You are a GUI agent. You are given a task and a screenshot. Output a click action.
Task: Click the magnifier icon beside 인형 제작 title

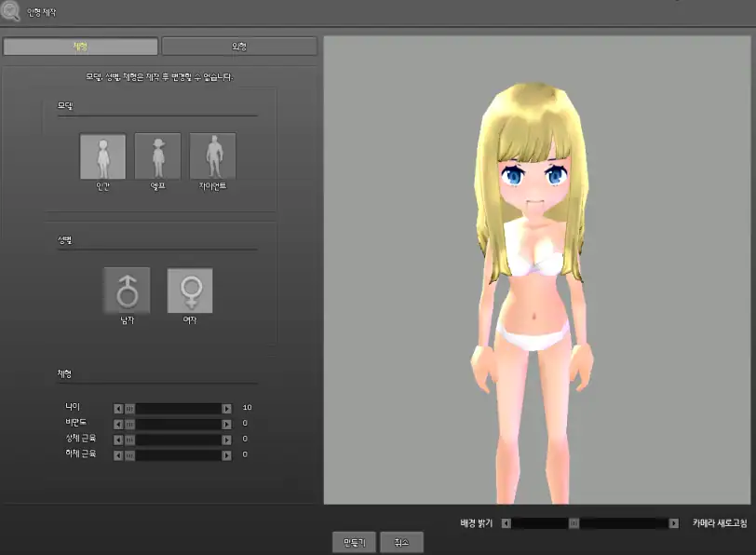(x=11, y=11)
